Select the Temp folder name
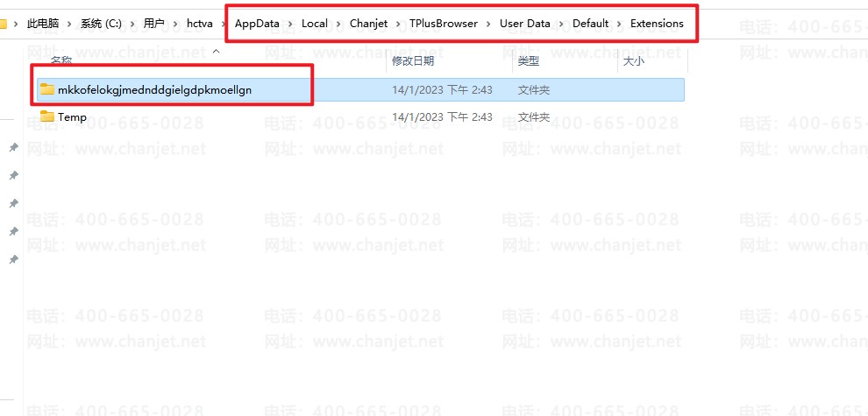Screen dimensions: 868x416 click(72, 116)
